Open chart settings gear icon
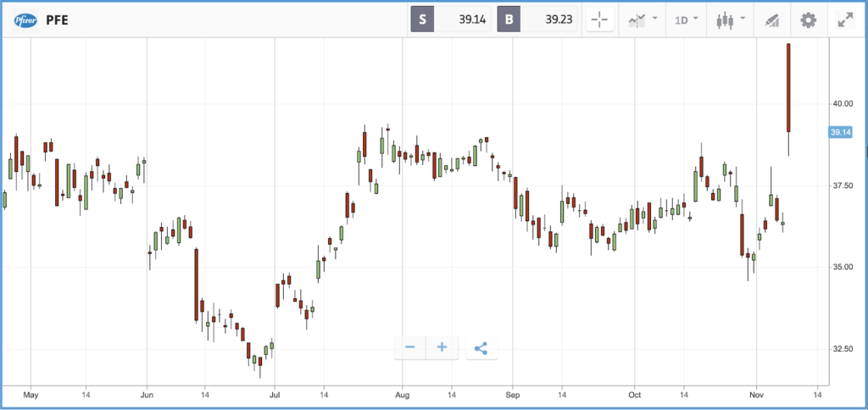The width and height of the screenshot is (868, 410). (x=808, y=20)
